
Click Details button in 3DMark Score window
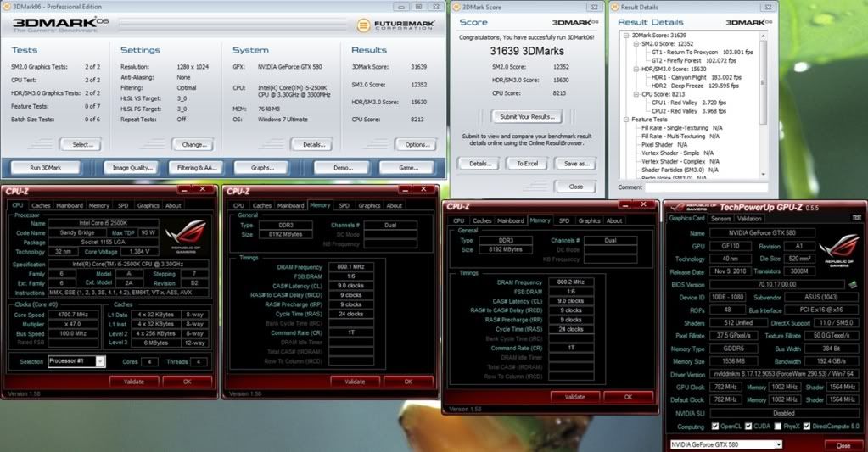479,163
